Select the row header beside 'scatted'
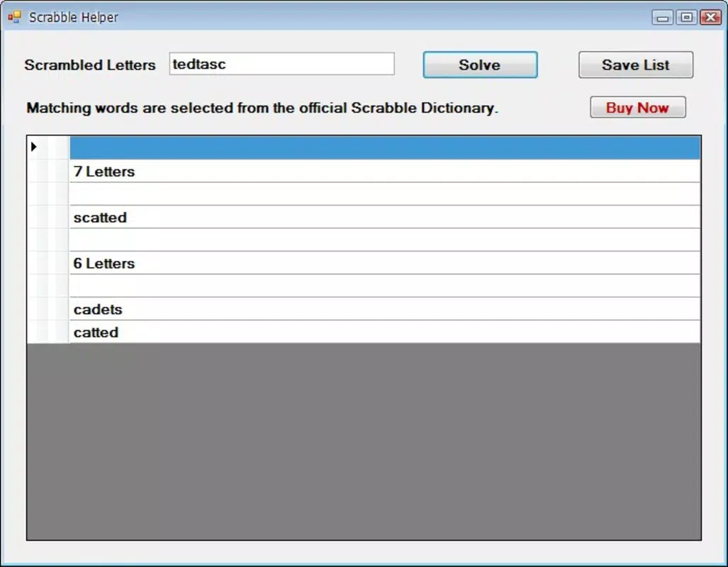Viewport: 728px width, 567px height. click(x=48, y=218)
